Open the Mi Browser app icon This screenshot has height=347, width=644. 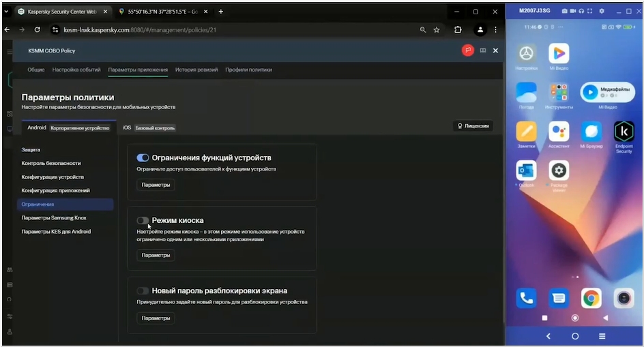591,132
